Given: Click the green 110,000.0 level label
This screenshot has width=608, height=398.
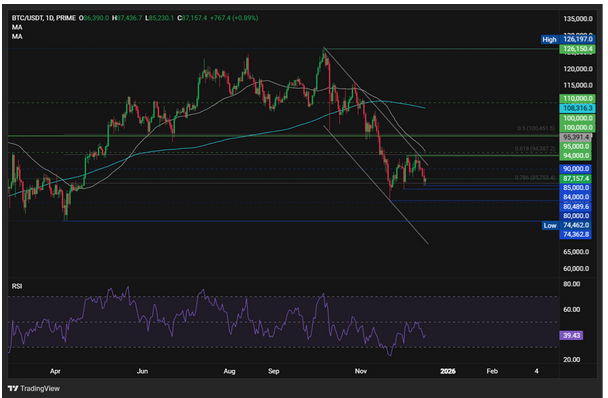Looking at the screenshot, I should tap(577, 99).
